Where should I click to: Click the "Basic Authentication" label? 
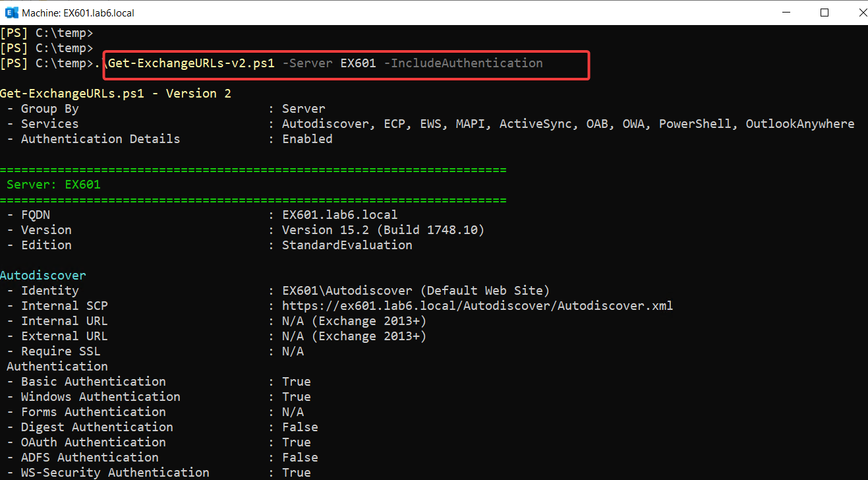93,382
